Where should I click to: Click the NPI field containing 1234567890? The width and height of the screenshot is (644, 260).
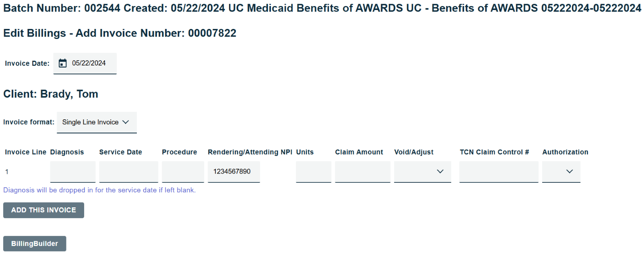[233, 172]
